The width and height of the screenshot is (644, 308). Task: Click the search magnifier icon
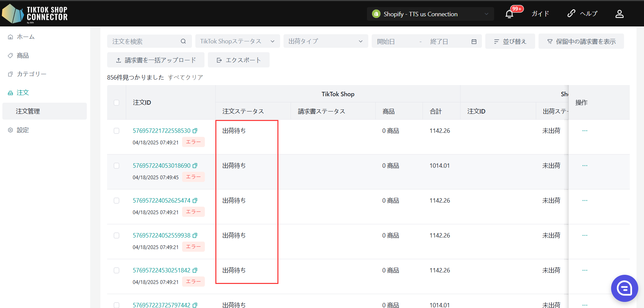(x=183, y=41)
